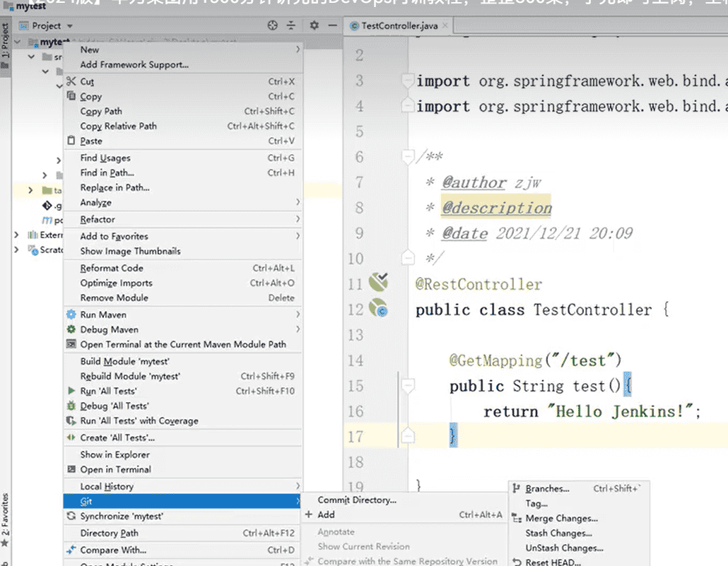
Task: Click the Collapse All icon in Project panel
Action: 291,26
